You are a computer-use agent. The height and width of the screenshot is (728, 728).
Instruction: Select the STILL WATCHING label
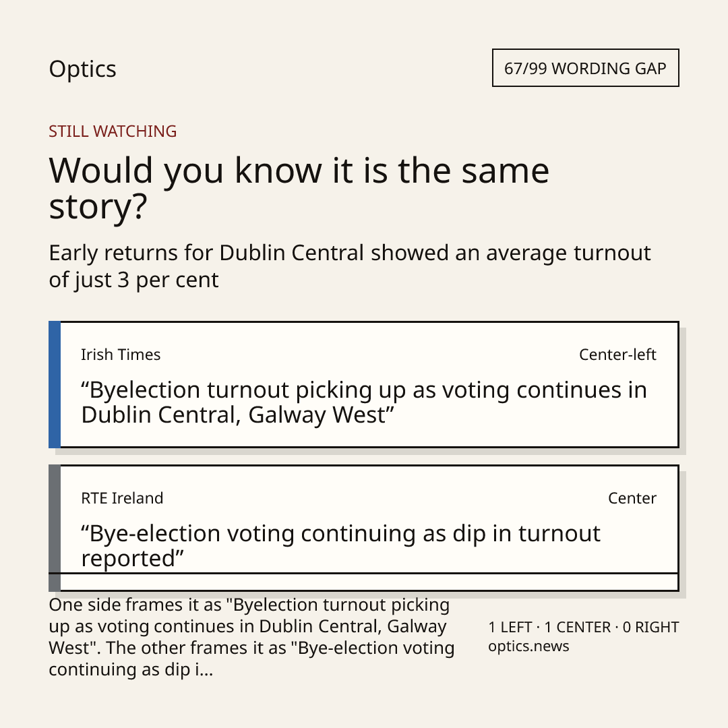click(113, 131)
